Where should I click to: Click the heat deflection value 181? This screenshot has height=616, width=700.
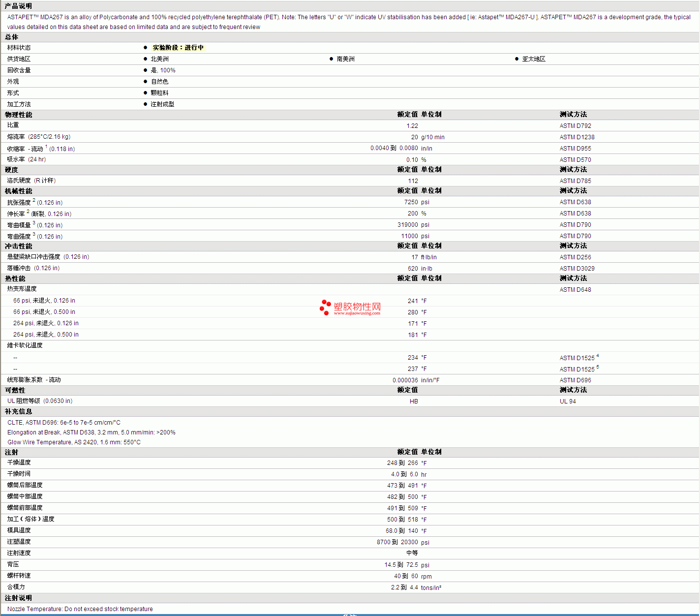(413, 335)
